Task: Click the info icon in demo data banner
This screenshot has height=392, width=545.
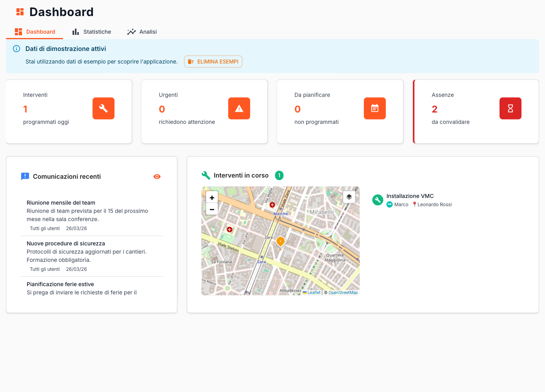Action: [16, 49]
